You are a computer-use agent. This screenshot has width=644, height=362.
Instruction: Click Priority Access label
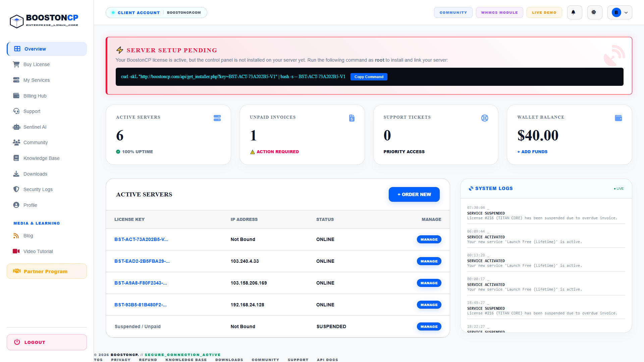pyautogui.click(x=404, y=152)
